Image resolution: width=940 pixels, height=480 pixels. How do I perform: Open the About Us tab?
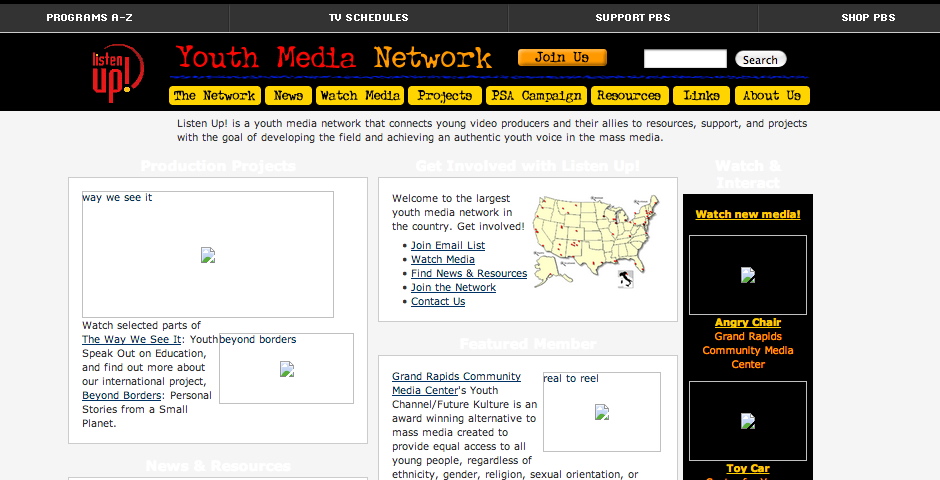772,96
